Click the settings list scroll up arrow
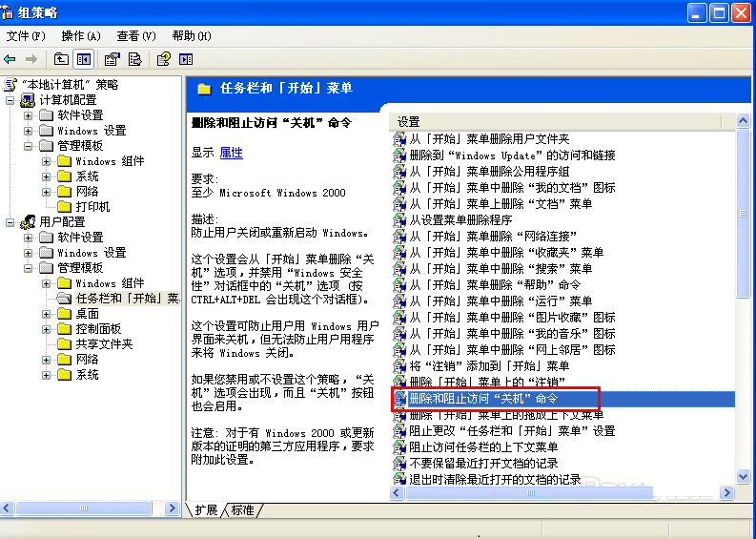Image resolution: width=756 pixels, height=539 pixels. coord(743,120)
